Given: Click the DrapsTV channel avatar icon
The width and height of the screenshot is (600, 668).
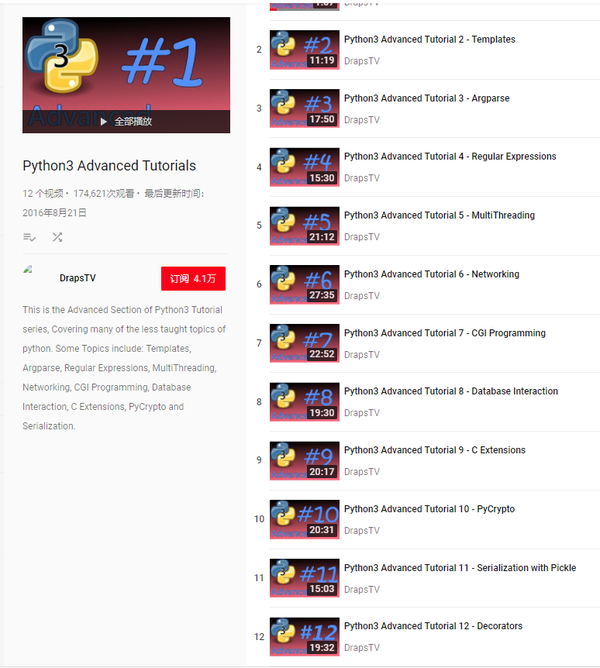Looking at the screenshot, I should (28, 270).
